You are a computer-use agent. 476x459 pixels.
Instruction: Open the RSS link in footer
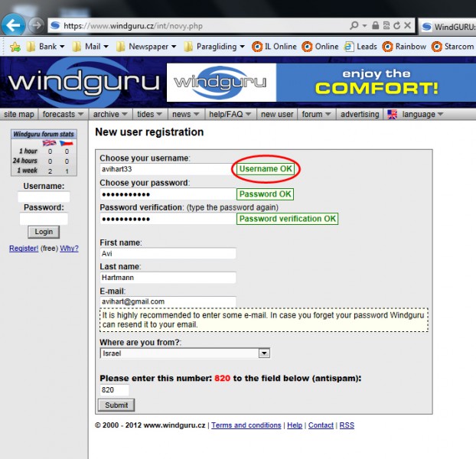347,425
